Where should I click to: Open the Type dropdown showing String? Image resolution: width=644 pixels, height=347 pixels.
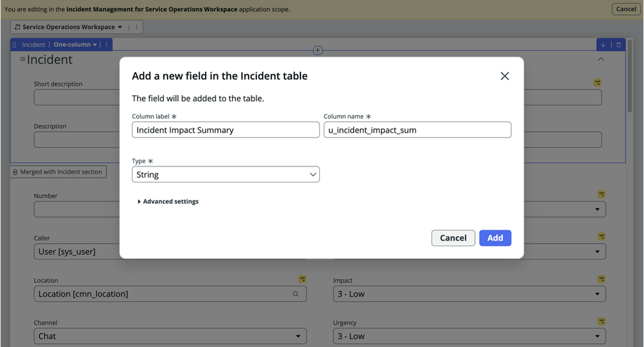coord(226,174)
